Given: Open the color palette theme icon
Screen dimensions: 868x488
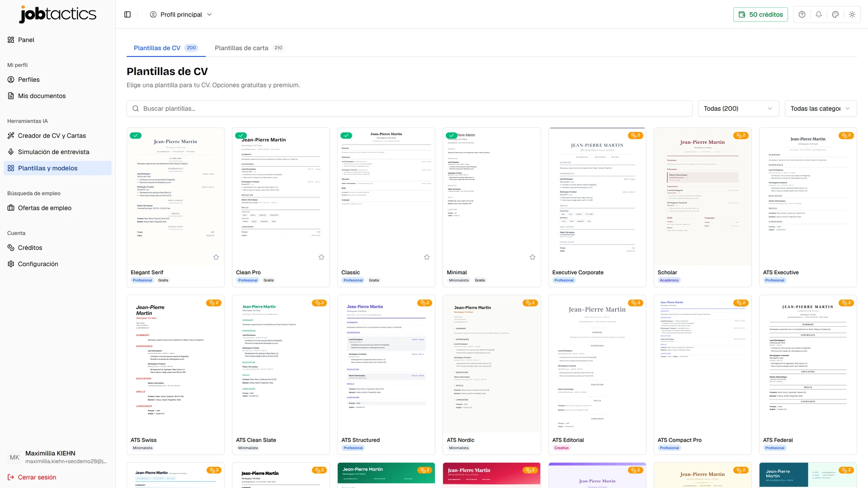Looking at the screenshot, I should (835, 14).
